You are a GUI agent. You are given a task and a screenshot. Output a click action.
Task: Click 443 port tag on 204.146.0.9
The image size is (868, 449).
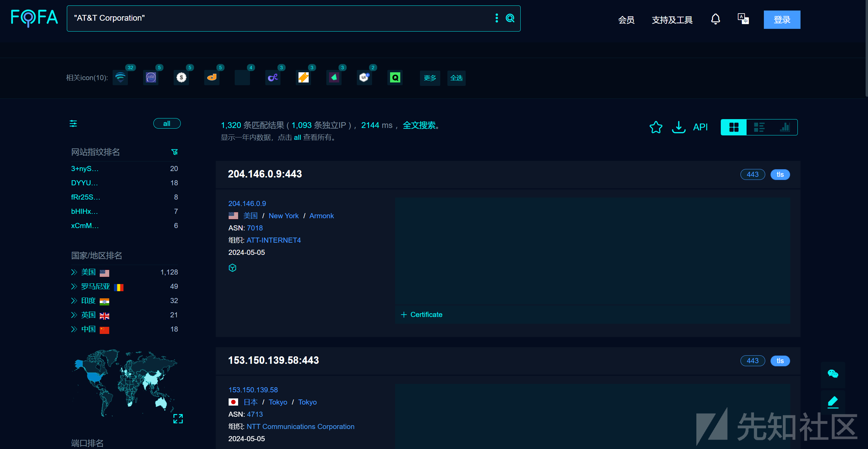coord(752,174)
